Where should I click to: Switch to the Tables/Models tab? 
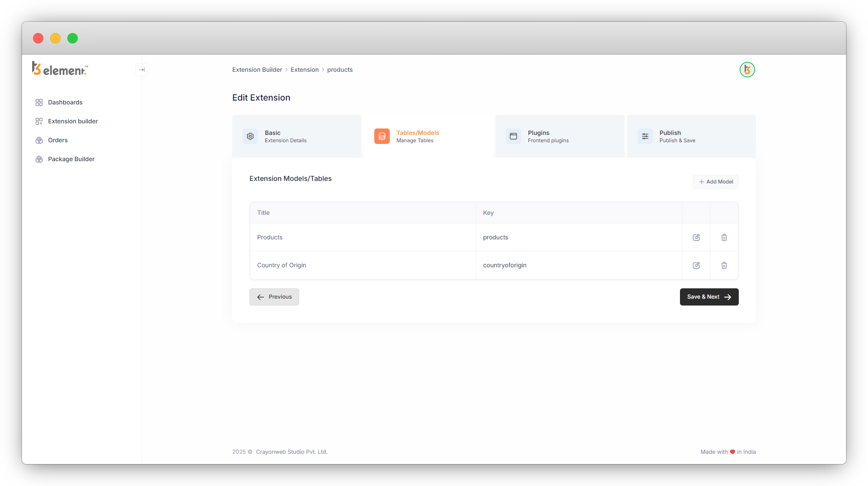click(x=428, y=136)
